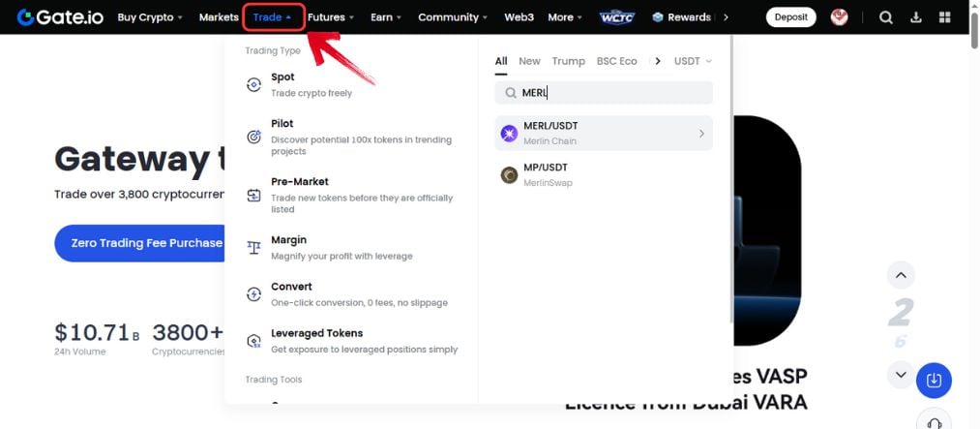Screen dimensions: 980x429
Task: Expand the Earn menu
Action: tap(386, 17)
